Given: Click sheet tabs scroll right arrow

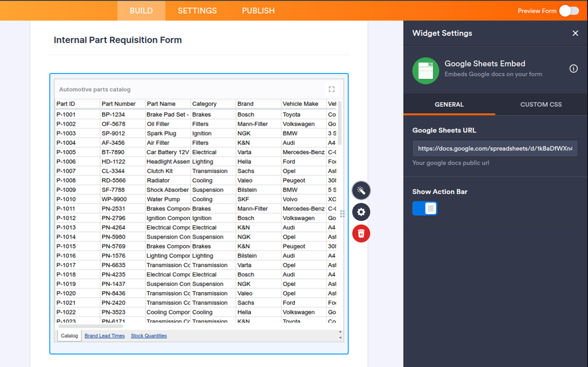Looking at the screenshot, I should point(340,332).
